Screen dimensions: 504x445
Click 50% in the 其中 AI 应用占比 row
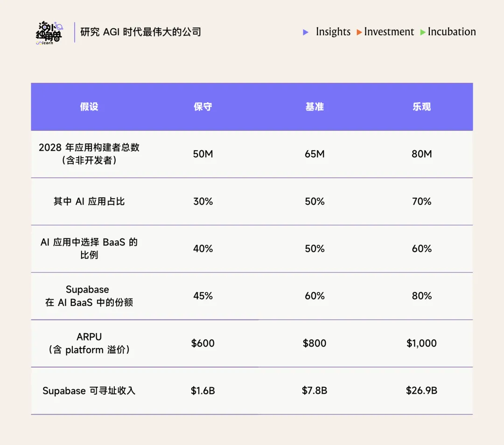pyautogui.click(x=315, y=202)
